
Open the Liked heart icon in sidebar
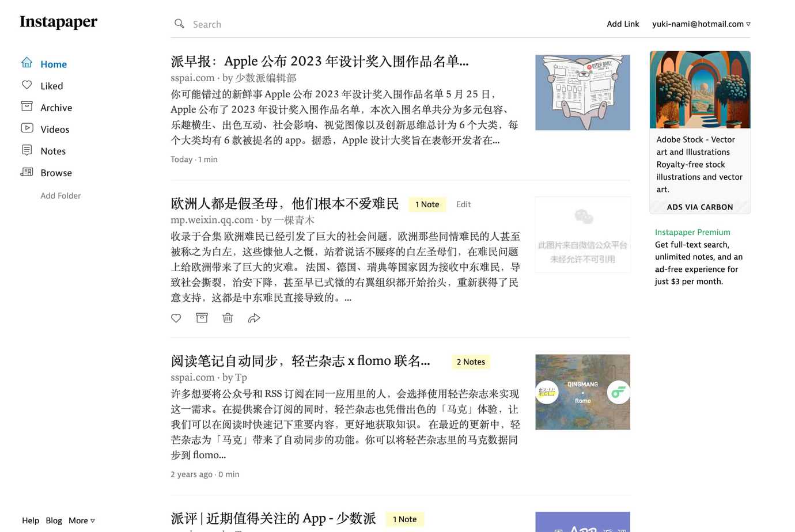(27, 85)
